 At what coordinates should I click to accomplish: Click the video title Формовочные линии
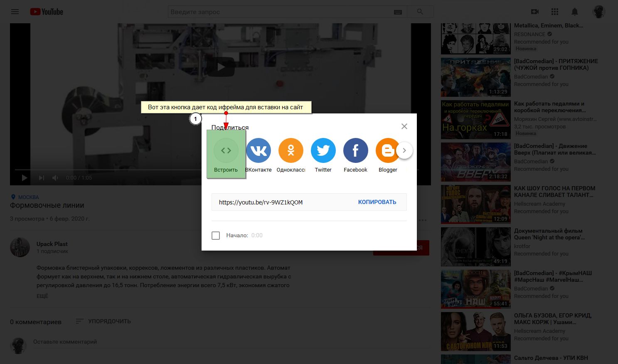pyautogui.click(x=47, y=206)
